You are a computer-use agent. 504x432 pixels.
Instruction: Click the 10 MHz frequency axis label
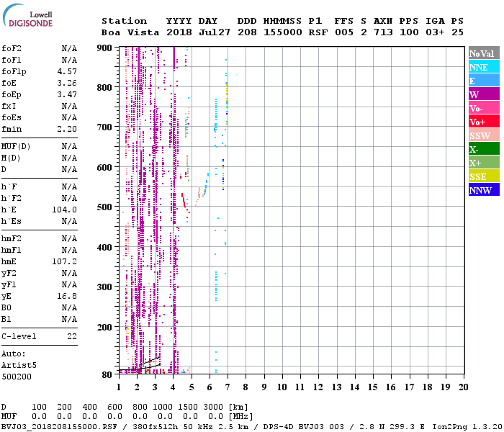tap(282, 387)
